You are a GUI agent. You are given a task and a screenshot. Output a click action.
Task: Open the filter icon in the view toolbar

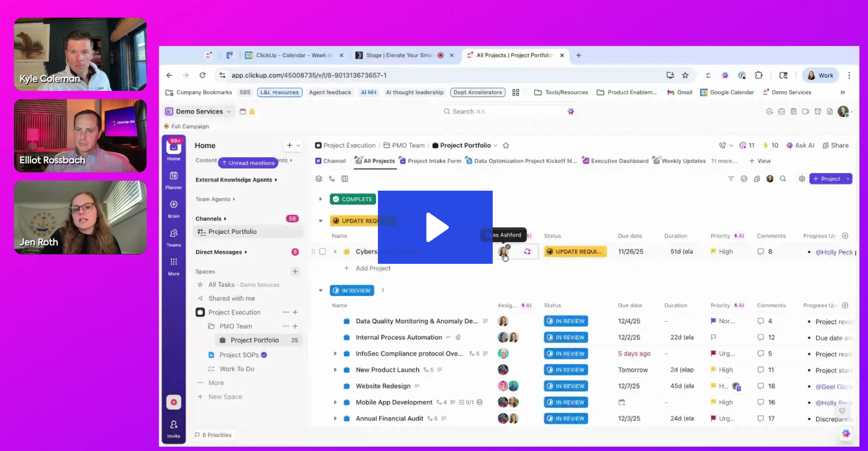[731, 178]
